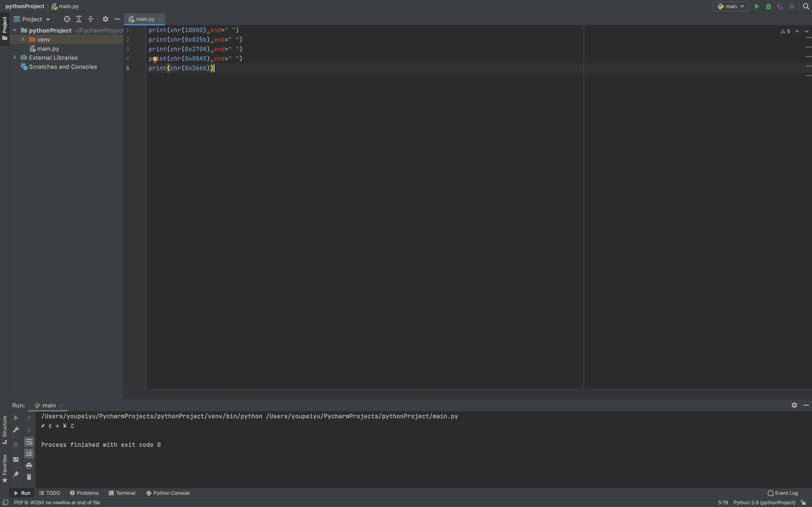Click Python 3.9 interpreter selector
Viewport: 812px width, 507px height.
pos(764,502)
